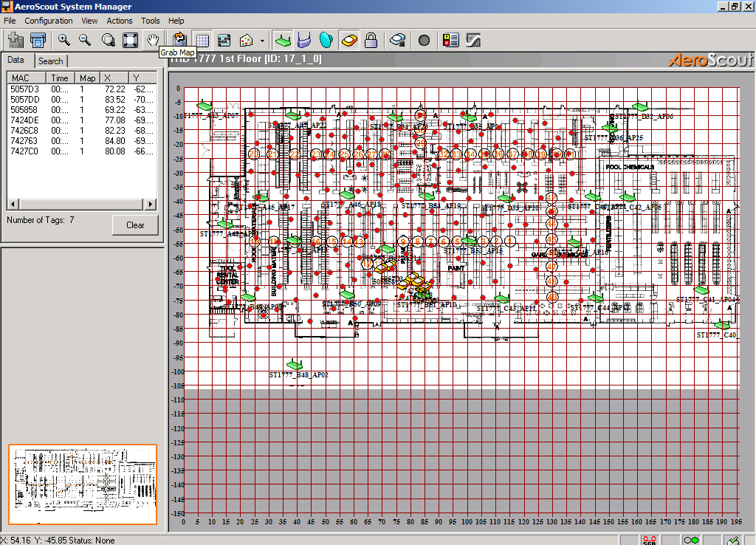Click the color palette map icon

[247, 40]
